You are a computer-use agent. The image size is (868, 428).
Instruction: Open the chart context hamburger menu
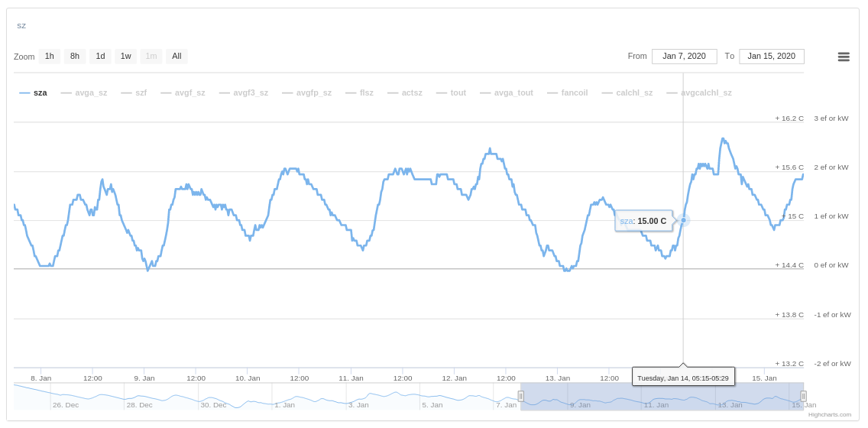(843, 57)
